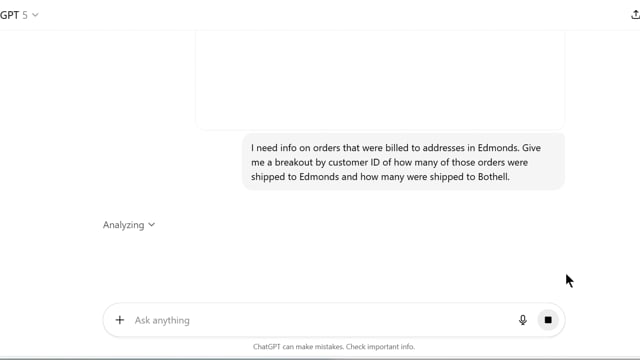
Task: Stop generating with the square stop button
Action: point(548,320)
